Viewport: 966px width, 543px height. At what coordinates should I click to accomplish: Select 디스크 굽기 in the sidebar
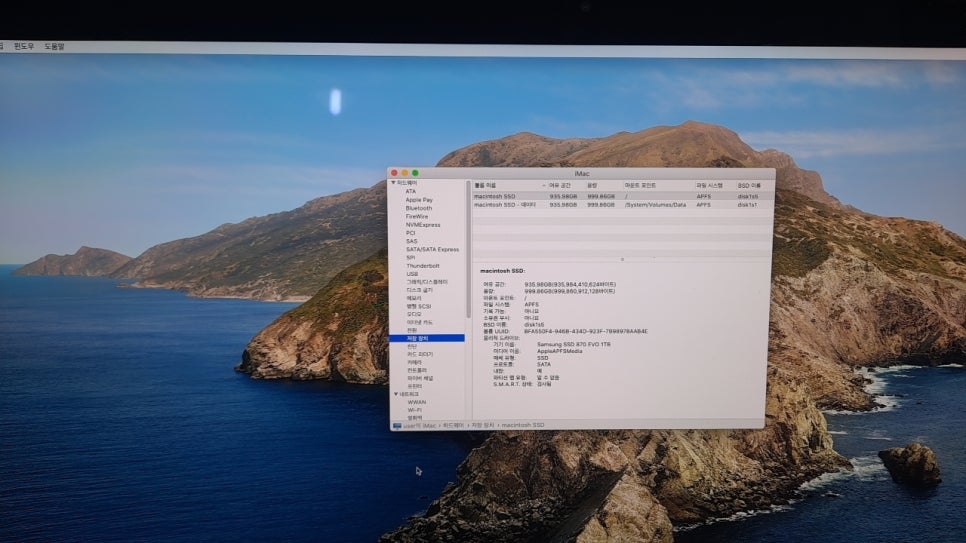420,290
